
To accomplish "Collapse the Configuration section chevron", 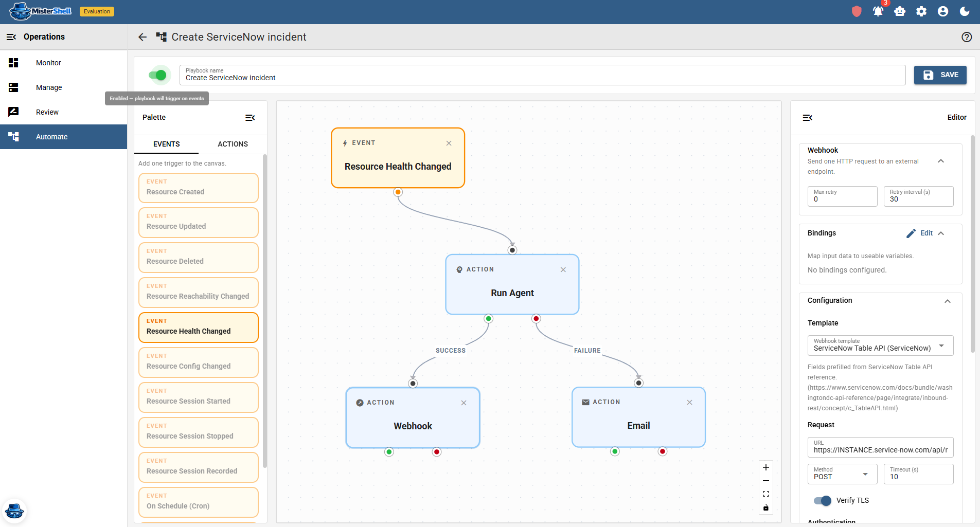I will pyautogui.click(x=948, y=301).
